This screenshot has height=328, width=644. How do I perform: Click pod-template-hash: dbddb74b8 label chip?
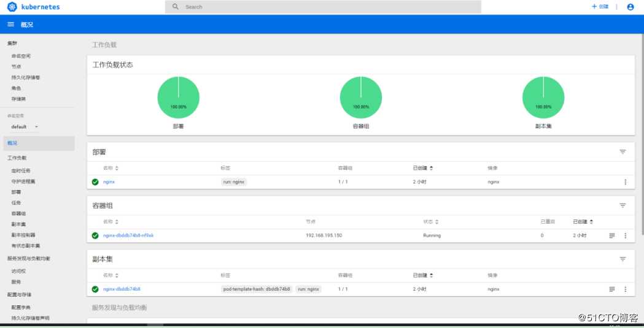(257, 289)
